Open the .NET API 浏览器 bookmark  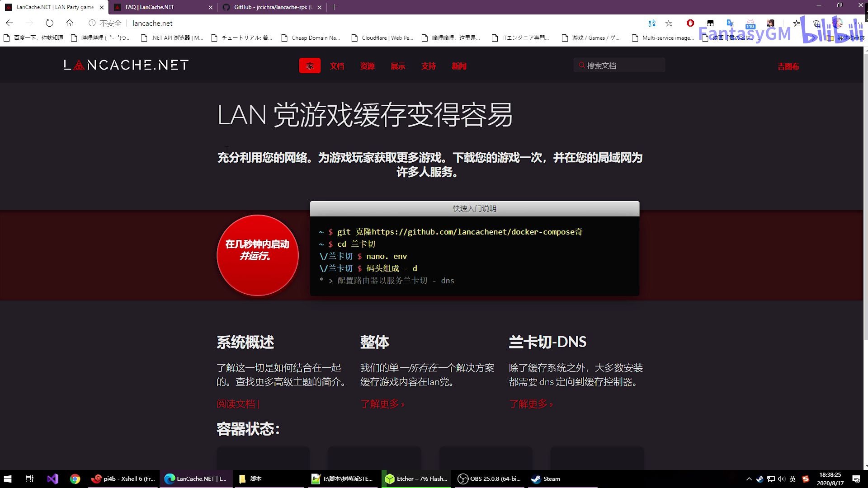[x=172, y=38]
